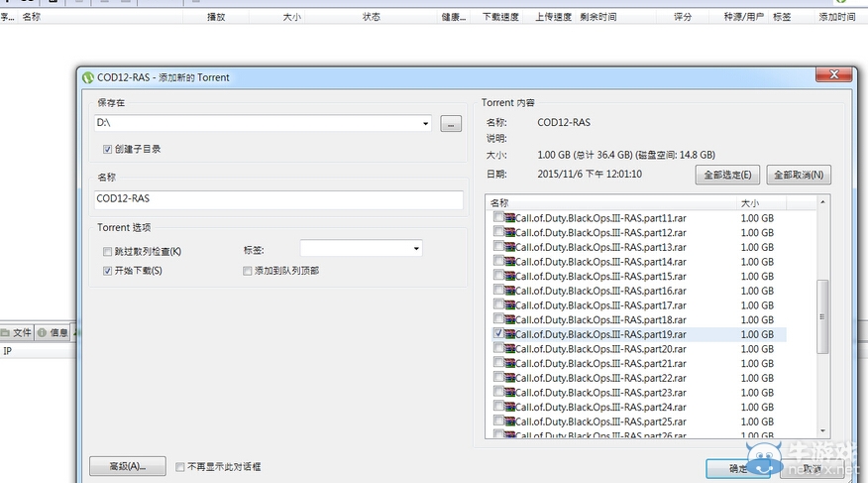
Task: Switch to 文件 tab in main window
Action: [17, 333]
